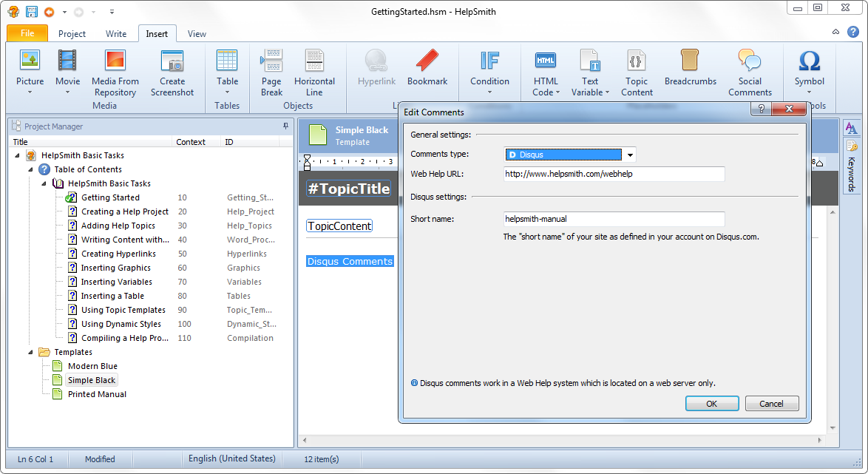Click the dialog help question button
The width and height of the screenshot is (868, 474).
[761, 109]
